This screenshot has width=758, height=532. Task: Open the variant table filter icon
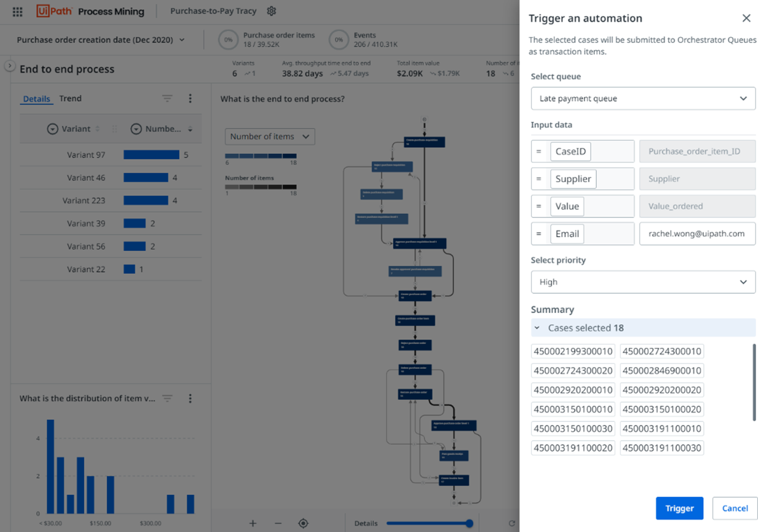[x=167, y=98]
